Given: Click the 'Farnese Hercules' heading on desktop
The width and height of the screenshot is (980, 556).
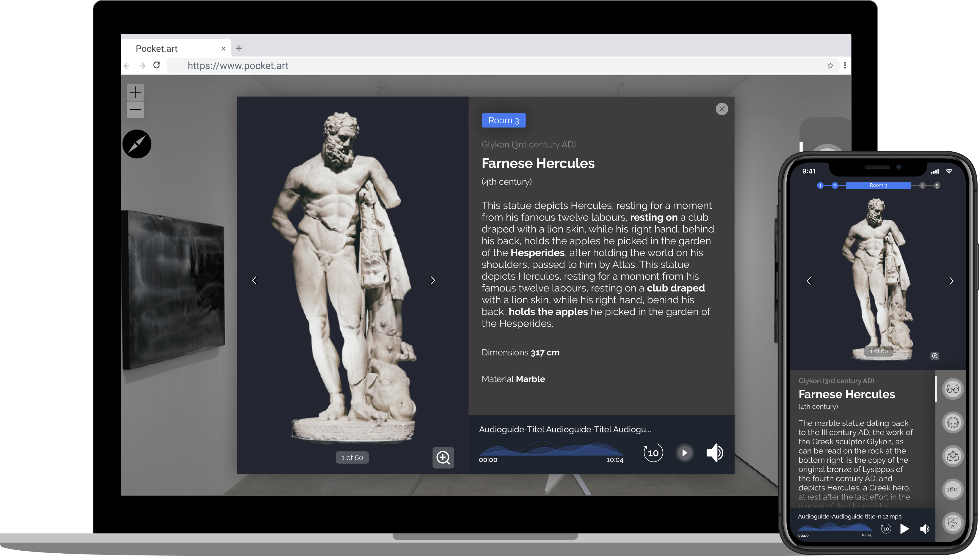Looking at the screenshot, I should [538, 163].
